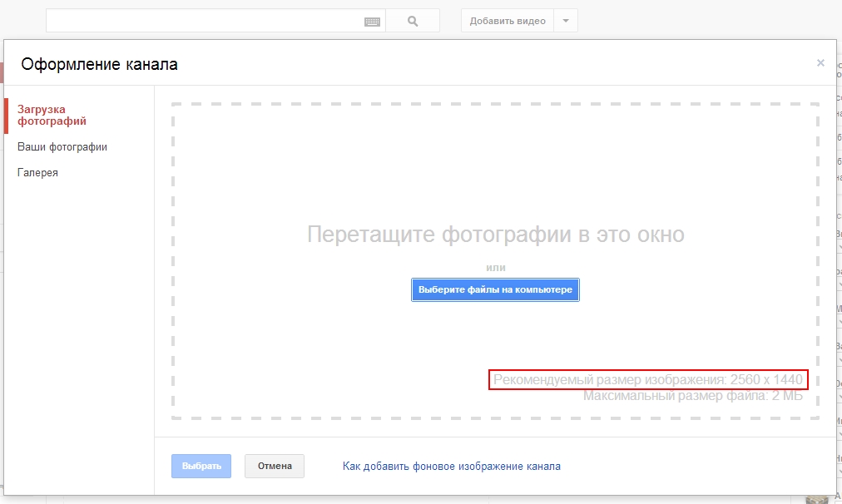
Task: Click the Добавить видео button
Action: pos(508,22)
